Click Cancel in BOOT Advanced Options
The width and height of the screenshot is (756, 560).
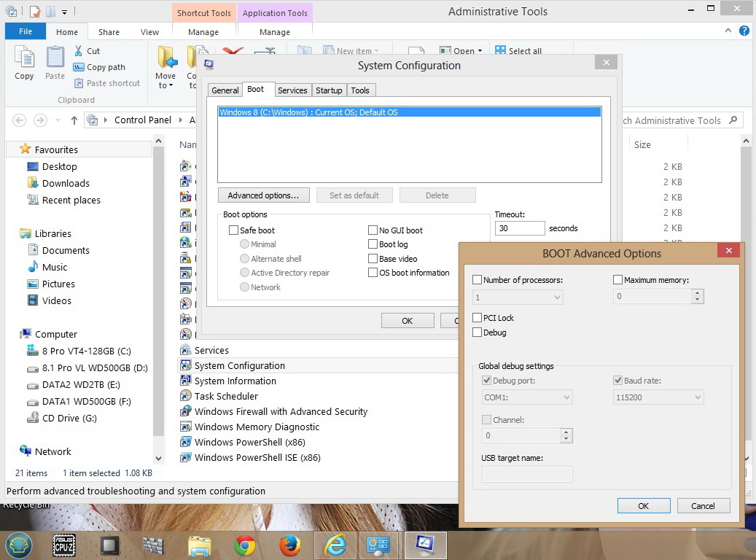pyautogui.click(x=703, y=506)
